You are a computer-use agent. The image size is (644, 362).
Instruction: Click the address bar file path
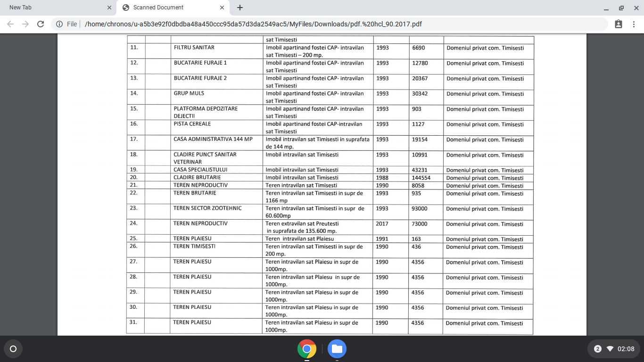click(x=253, y=24)
